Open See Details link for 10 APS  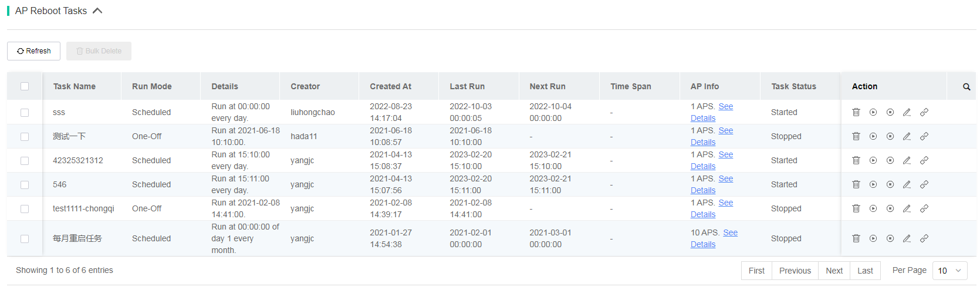pos(714,238)
